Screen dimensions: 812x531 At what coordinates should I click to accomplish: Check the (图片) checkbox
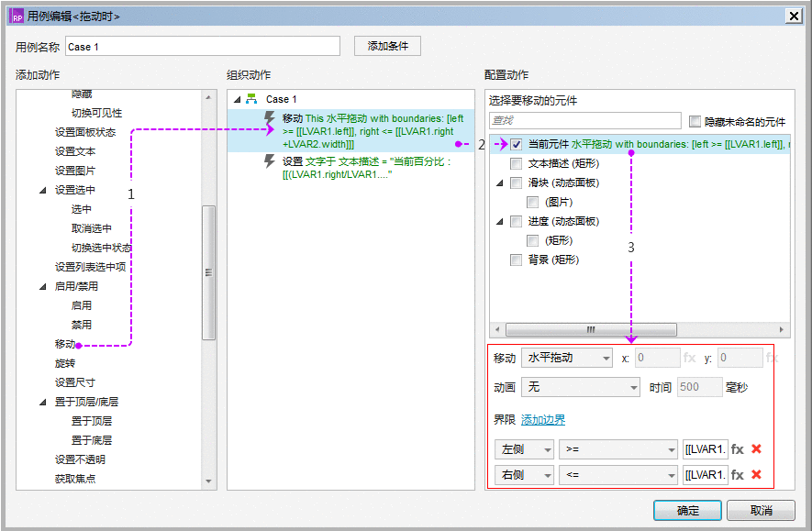(532, 202)
